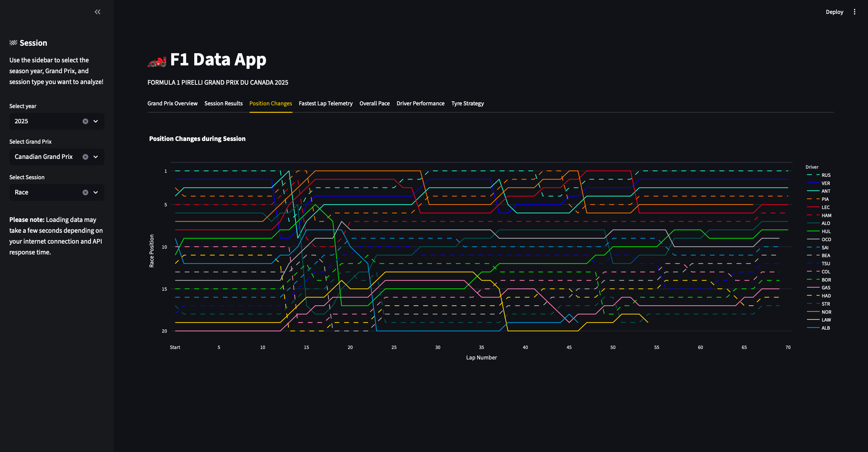The width and height of the screenshot is (868, 452).
Task: Click the 'Driver' legend title
Action: click(812, 167)
